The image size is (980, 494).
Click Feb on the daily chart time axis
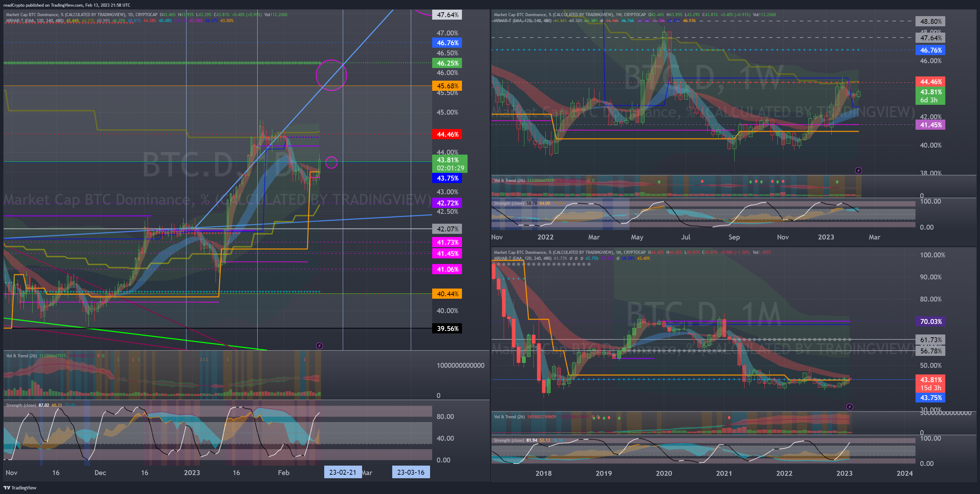[x=284, y=472]
